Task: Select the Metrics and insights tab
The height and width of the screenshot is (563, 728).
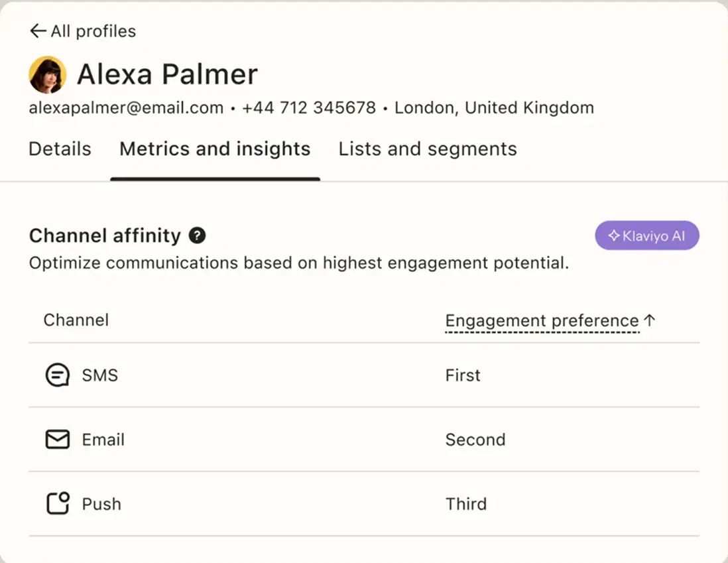Action: click(215, 149)
